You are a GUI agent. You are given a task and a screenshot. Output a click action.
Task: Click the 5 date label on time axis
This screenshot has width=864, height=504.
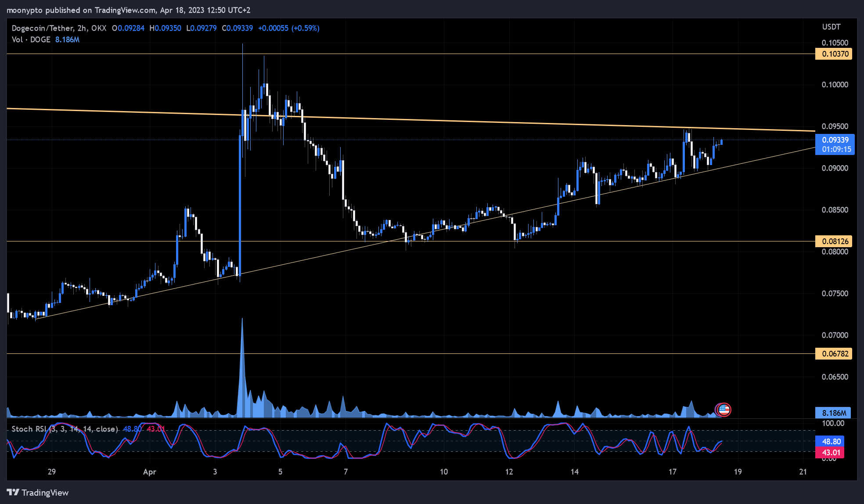pyautogui.click(x=281, y=472)
